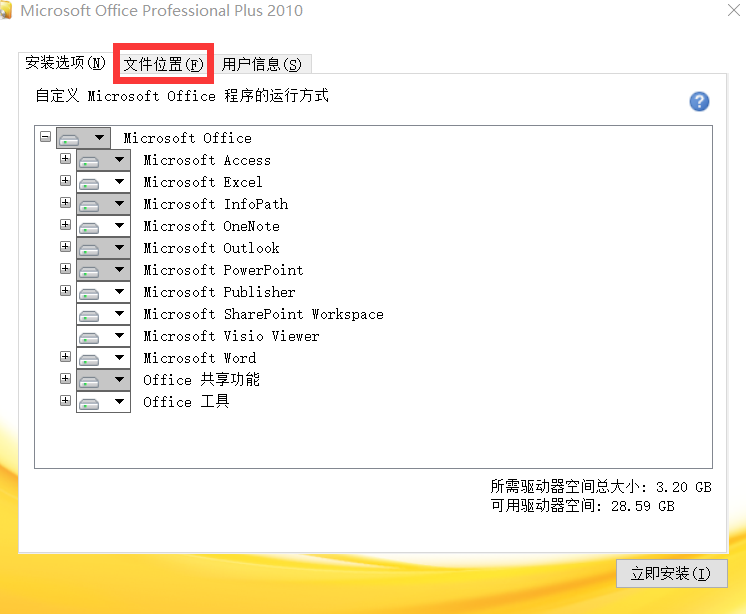Expand the Microsoft Word node

tap(65, 357)
